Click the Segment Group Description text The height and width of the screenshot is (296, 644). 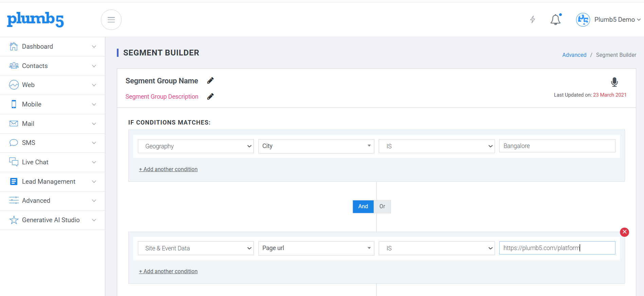point(162,97)
